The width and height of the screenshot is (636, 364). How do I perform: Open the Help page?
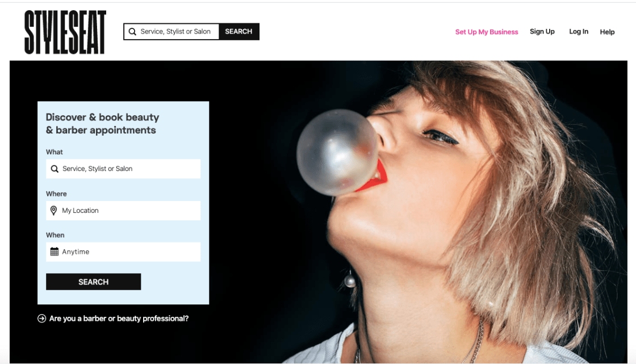pos(607,32)
